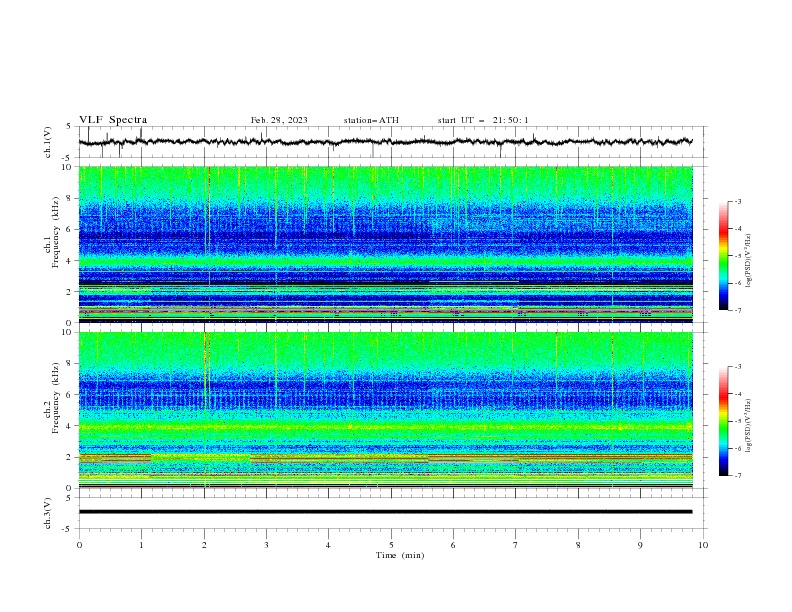The width and height of the screenshot is (792, 612).
Task: Click the "start UT = 21:50: 1" header text
Action: pos(483,120)
